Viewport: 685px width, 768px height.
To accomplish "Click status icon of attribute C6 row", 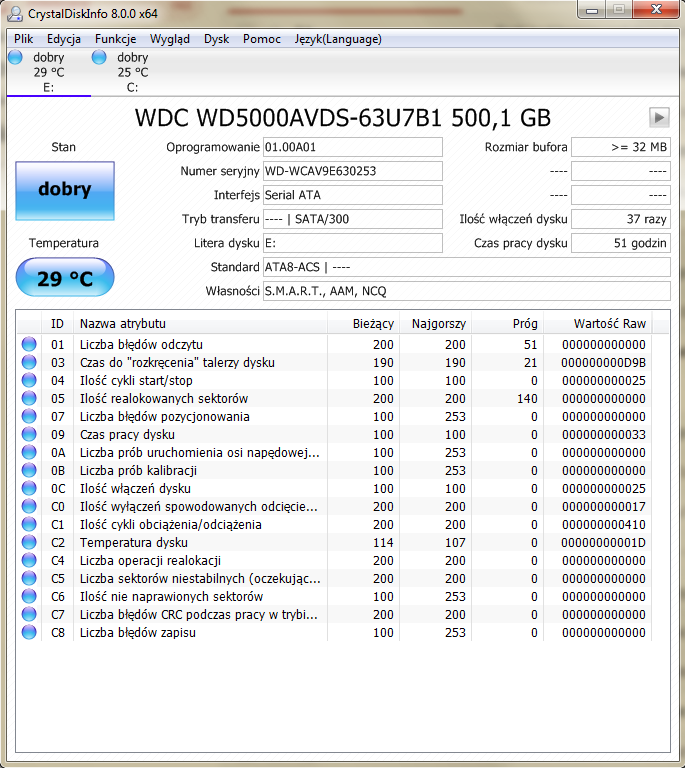I will (29, 597).
